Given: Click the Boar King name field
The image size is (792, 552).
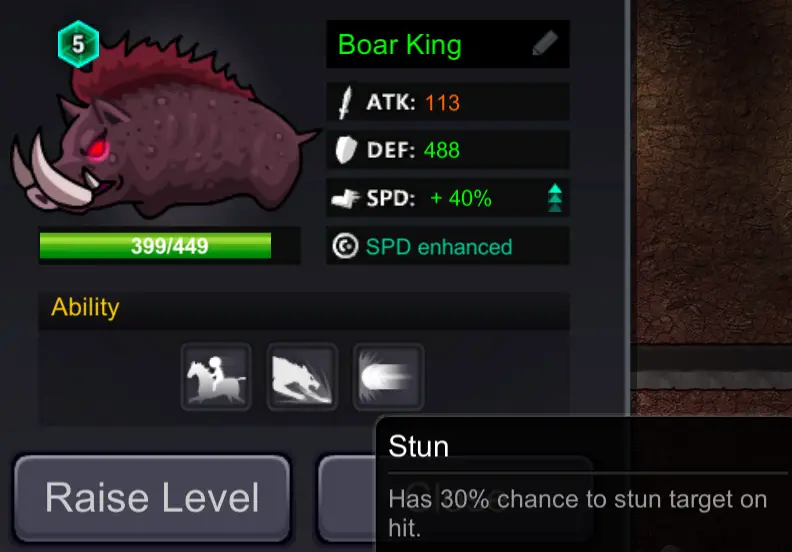Looking at the screenshot, I should (448, 44).
